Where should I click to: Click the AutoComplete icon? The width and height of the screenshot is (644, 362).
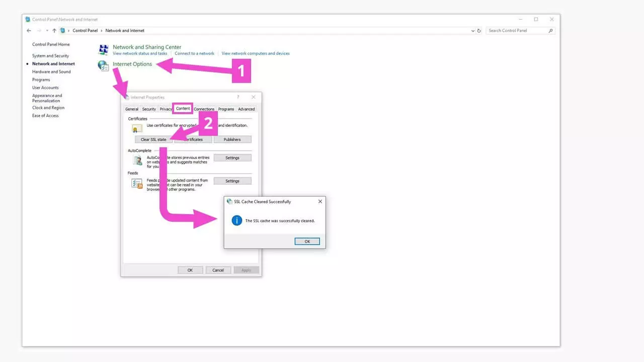point(137,160)
